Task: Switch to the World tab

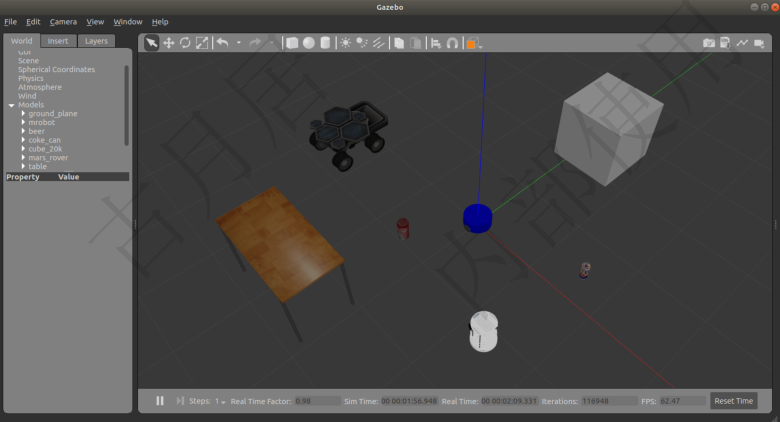Action: pyautogui.click(x=21, y=41)
